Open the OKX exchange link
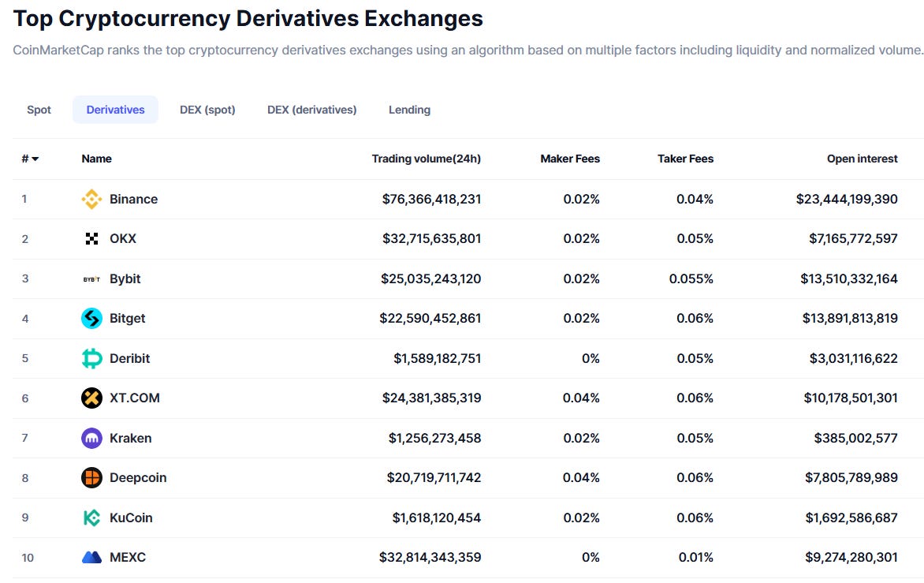Screen dimensions: 924x583 [x=122, y=239]
